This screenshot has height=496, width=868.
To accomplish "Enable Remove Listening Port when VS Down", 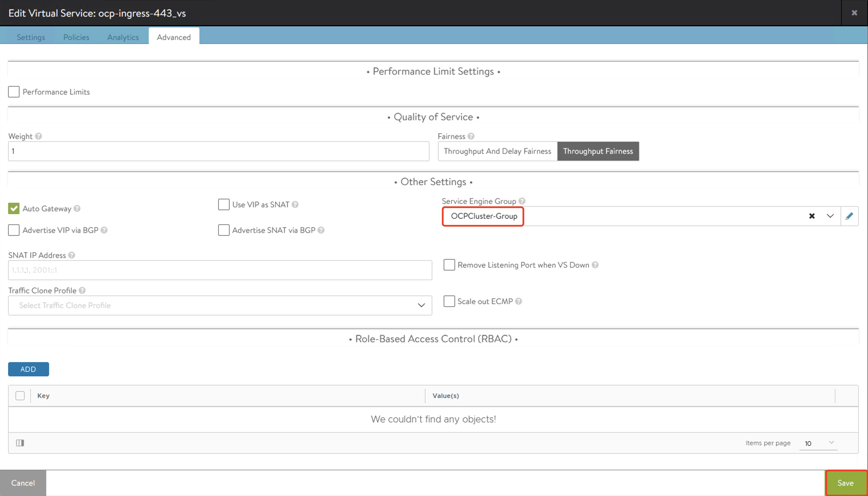I will coord(449,265).
